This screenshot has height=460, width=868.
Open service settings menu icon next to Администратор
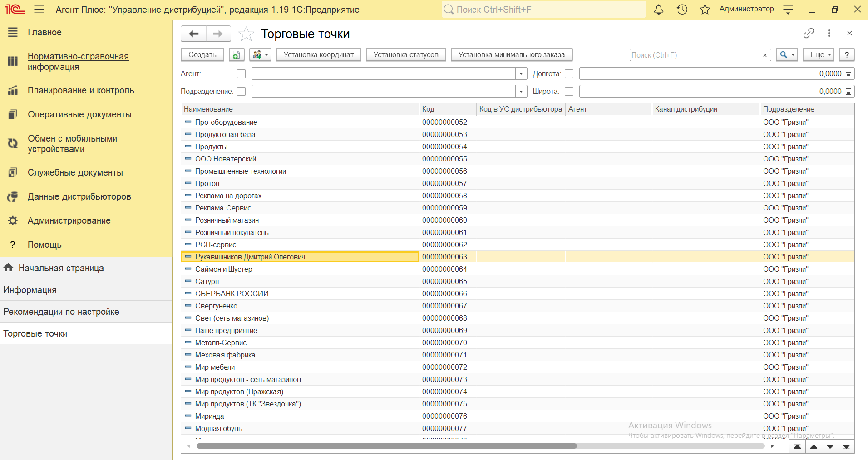coord(789,10)
